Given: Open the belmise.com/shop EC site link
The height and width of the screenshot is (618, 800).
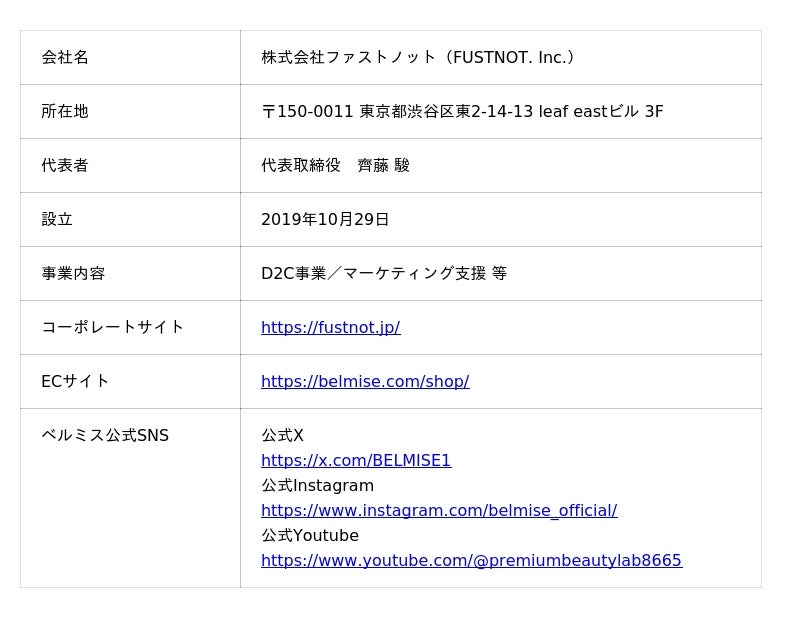Looking at the screenshot, I should (x=365, y=381).
